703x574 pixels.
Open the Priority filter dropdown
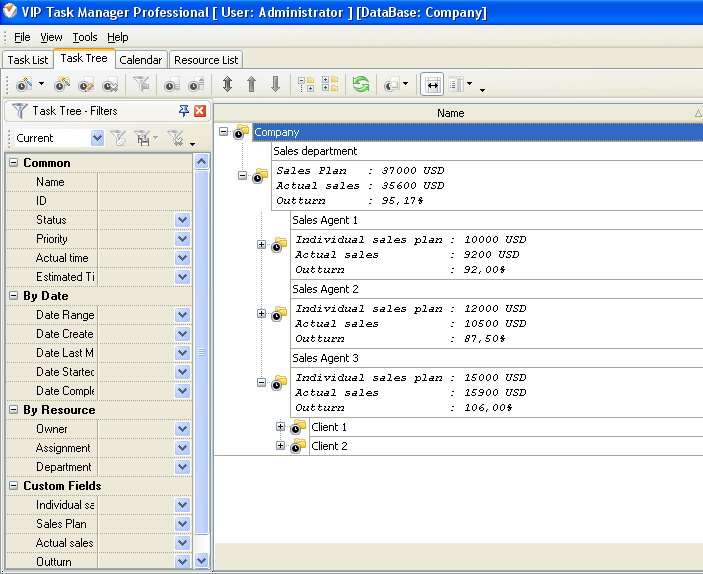(182, 239)
